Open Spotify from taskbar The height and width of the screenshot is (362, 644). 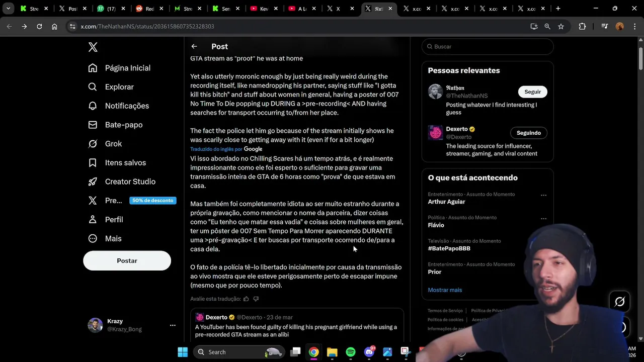pyautogui.click(x=351, y=352)
